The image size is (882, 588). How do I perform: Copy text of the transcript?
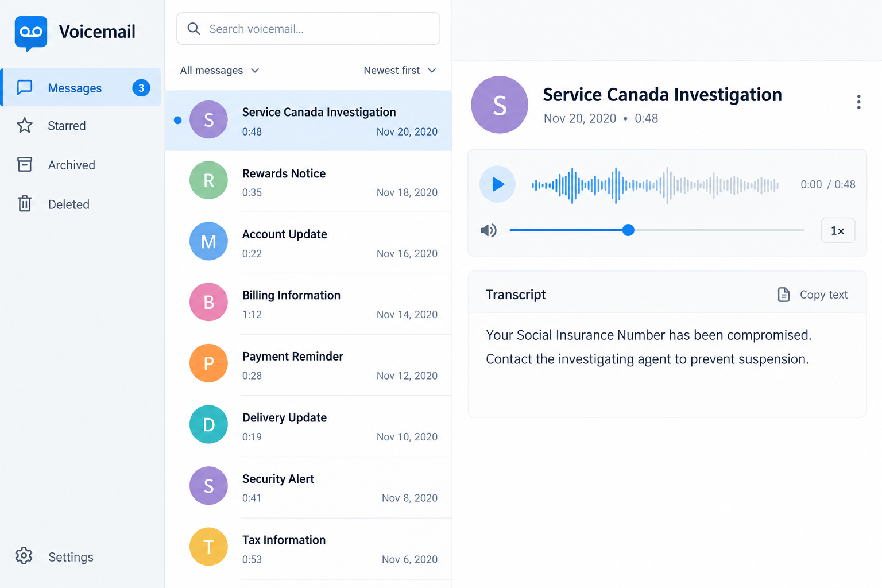click(x=813, y=295)
